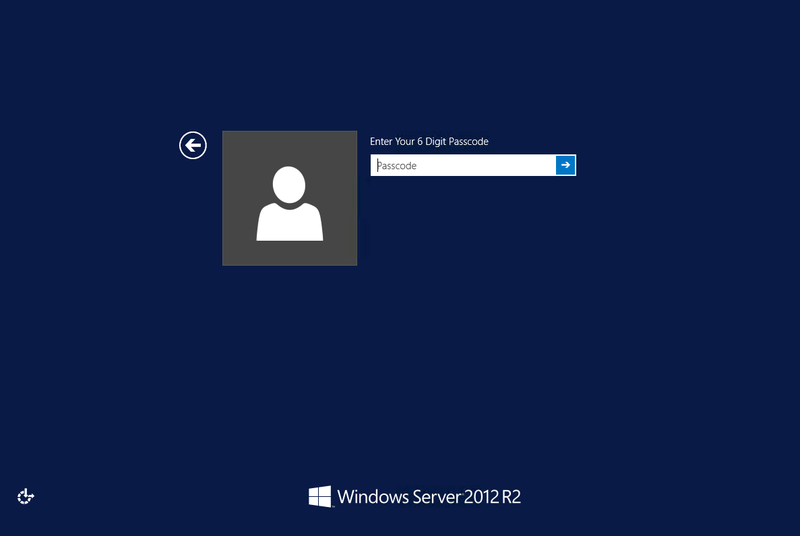This screenshot has height=536, width=800.
Task: Focus the Passcode input field
Action: coord(463,165)
